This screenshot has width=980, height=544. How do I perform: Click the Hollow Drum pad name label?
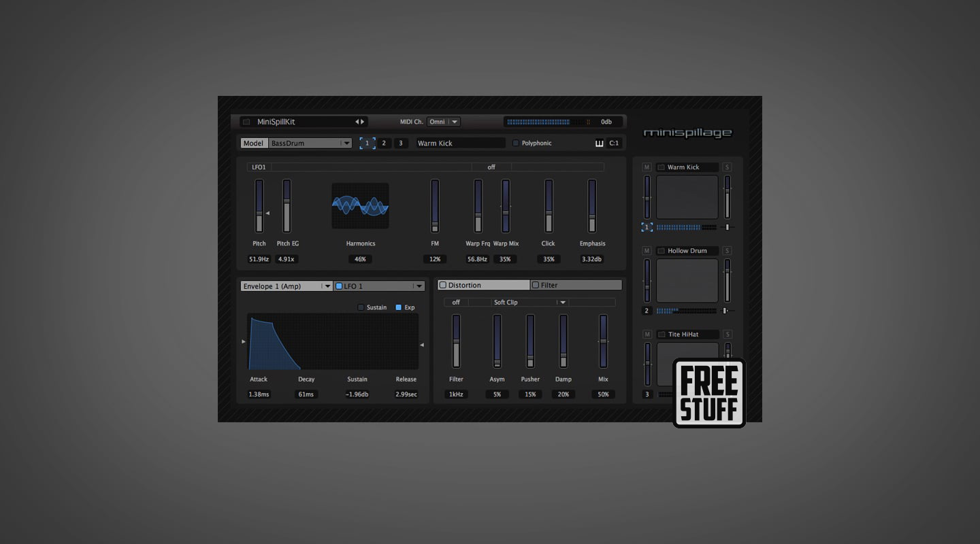click(687, 251)
